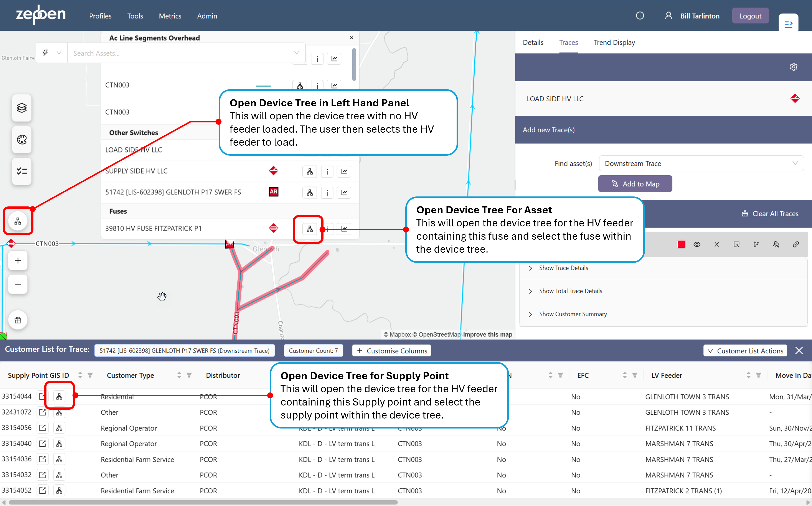The image size is (812, 506).
Task: Click the Add to Map button
Action: tap(635, 184)
